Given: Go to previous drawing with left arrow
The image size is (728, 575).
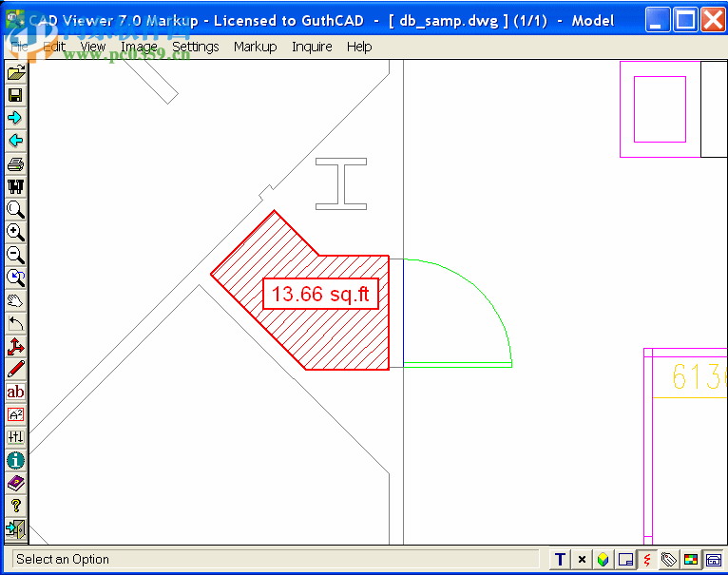Looking at the screenshot, I should coord(16,141).
